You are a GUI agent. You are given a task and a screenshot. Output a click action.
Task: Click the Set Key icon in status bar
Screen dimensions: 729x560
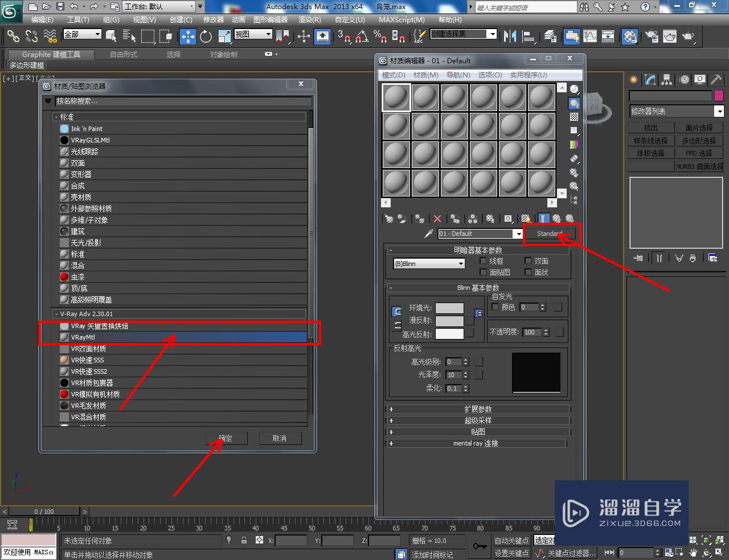pyautogui.click(x=479, y=546)
